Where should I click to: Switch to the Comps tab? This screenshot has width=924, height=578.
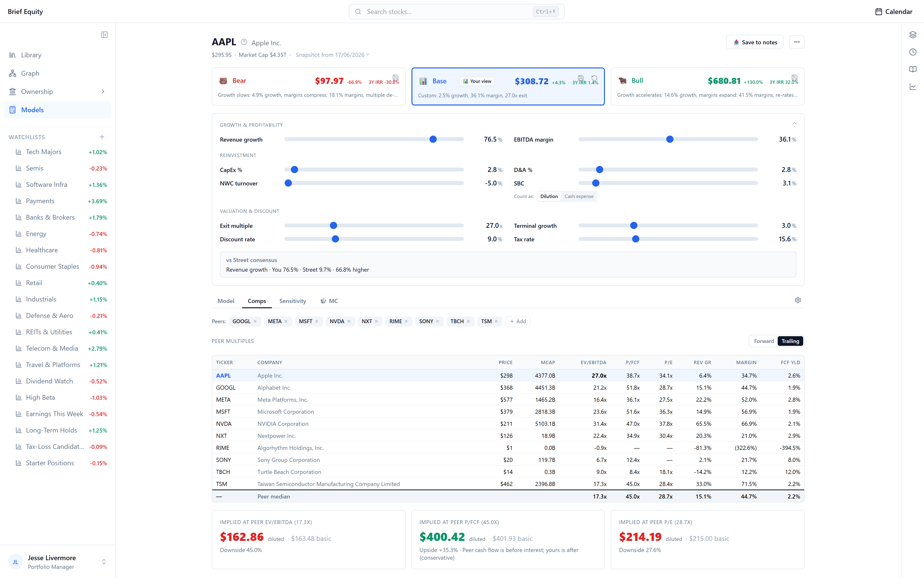point(257,301)
